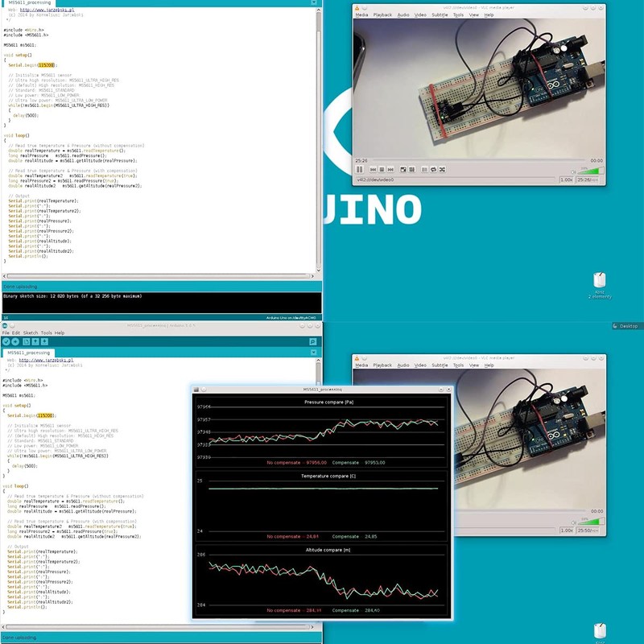Show VLC extended settings equalizer icon
This screenshot has width=644, height=644.
click(x=412, y=169)
